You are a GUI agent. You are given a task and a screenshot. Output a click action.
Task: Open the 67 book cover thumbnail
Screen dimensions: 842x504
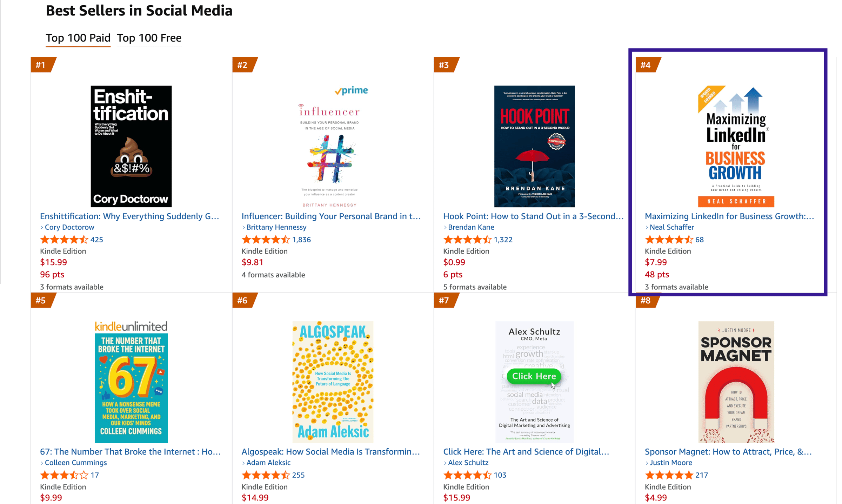click(131, 382)
